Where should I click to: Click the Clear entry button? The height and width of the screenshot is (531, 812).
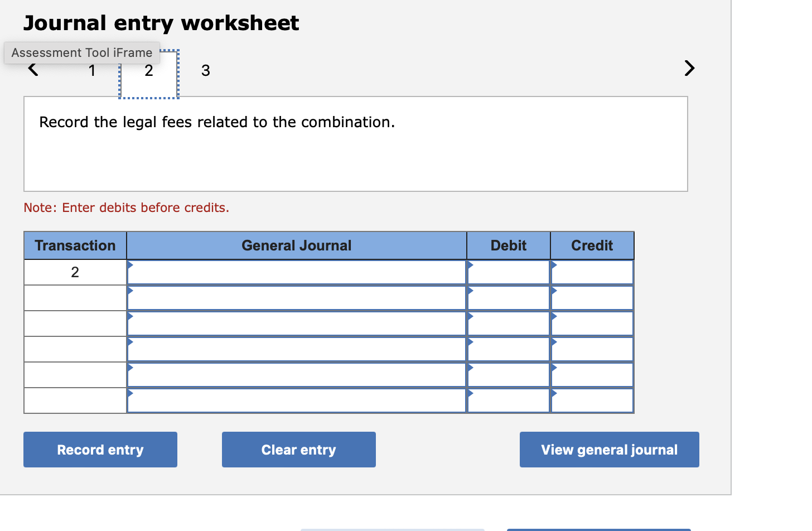298,450
